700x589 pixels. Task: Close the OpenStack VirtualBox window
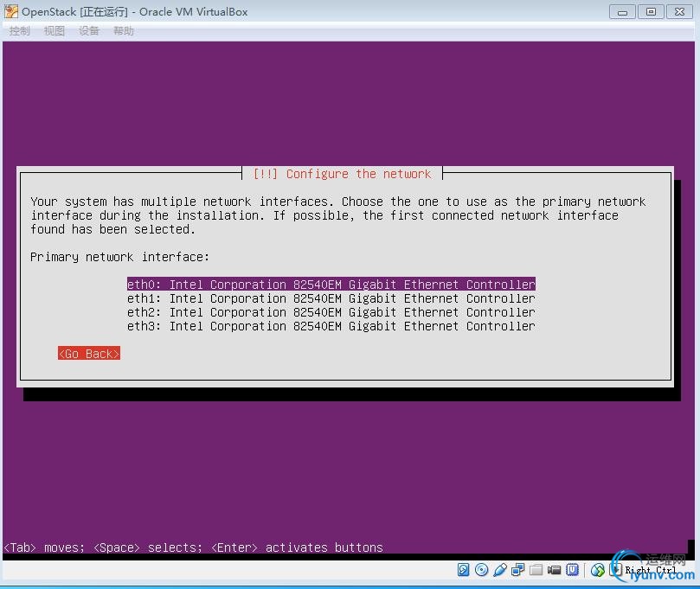pyautogui.click(x=679, y=11)
